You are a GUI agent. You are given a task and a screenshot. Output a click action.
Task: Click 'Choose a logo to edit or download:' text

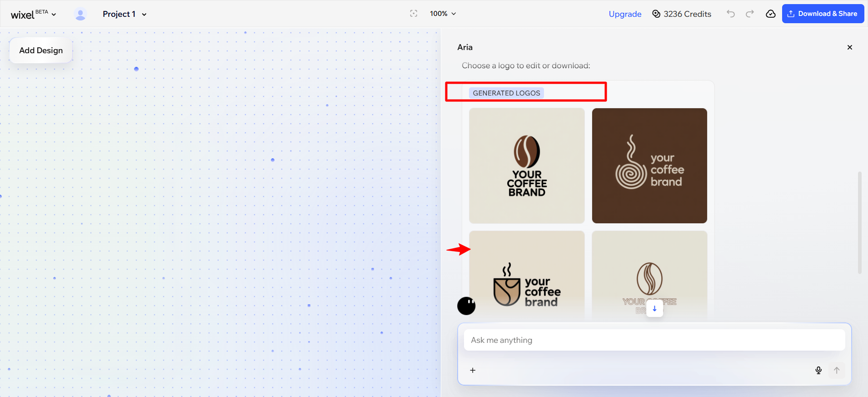click(x=526, y=65)
